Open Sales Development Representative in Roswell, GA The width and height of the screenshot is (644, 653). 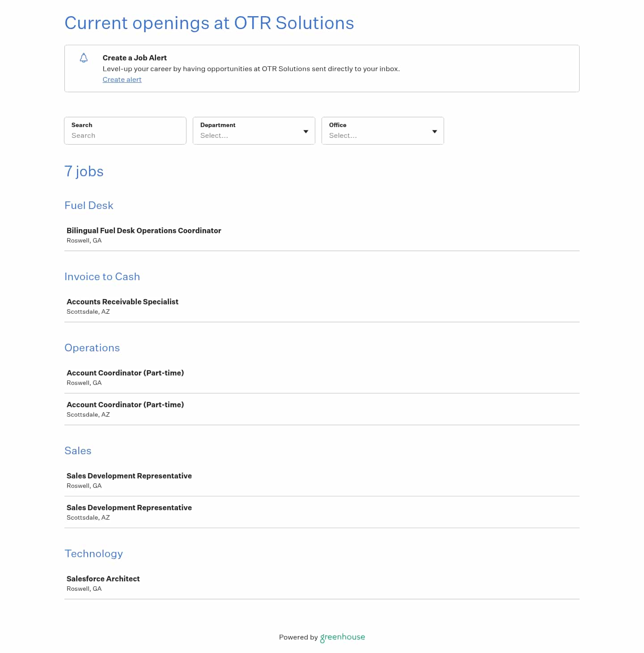129,476
